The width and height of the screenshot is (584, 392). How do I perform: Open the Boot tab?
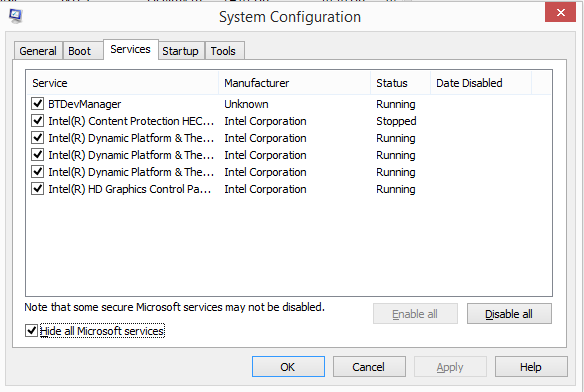83,51
